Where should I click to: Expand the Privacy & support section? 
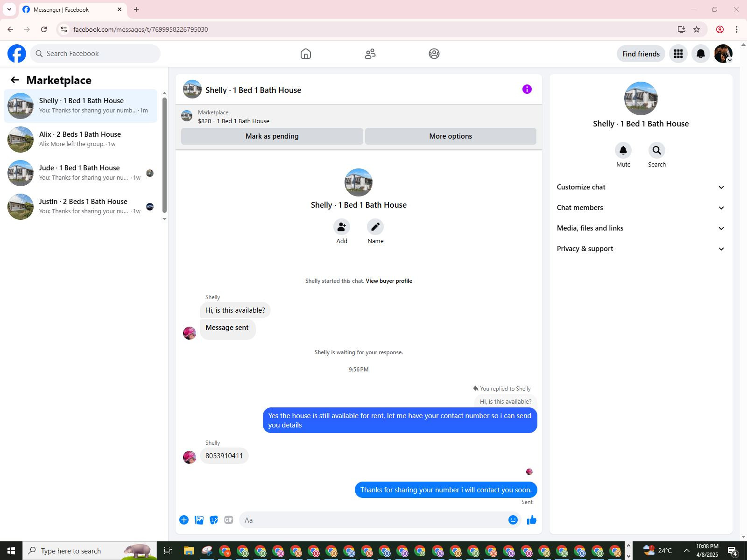(x=641, y=249)
